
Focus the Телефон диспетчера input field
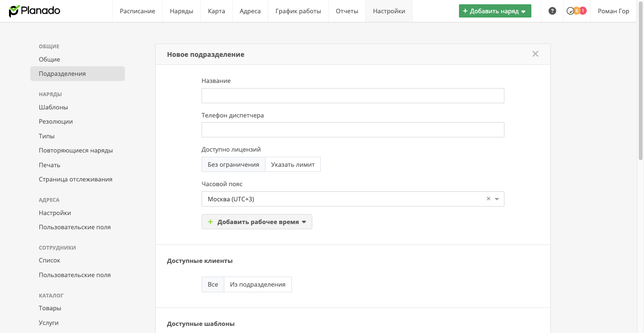point(353,130)
